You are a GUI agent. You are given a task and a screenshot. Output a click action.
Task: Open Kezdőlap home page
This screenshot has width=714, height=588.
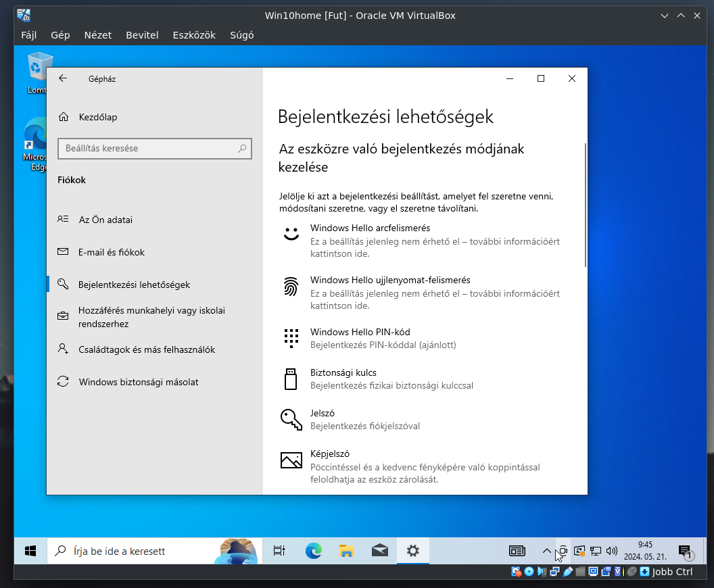point(155,117)
